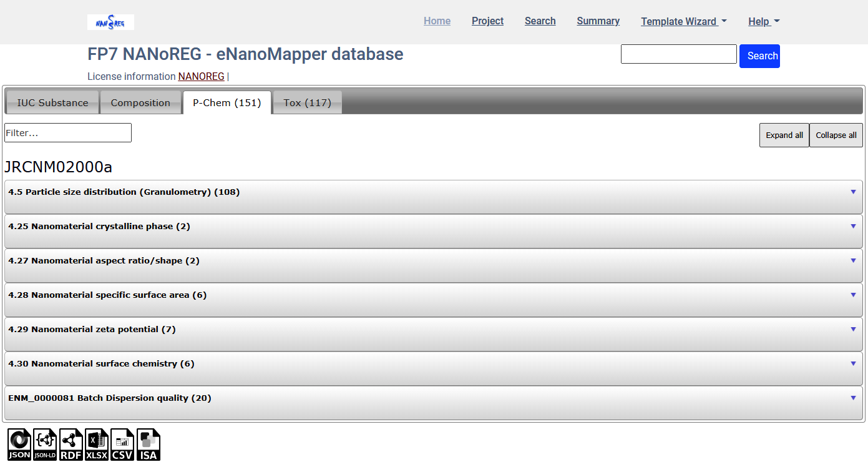Export data using the RDF icon
This screenshot has height=462, width=868.
coord(71,445)
